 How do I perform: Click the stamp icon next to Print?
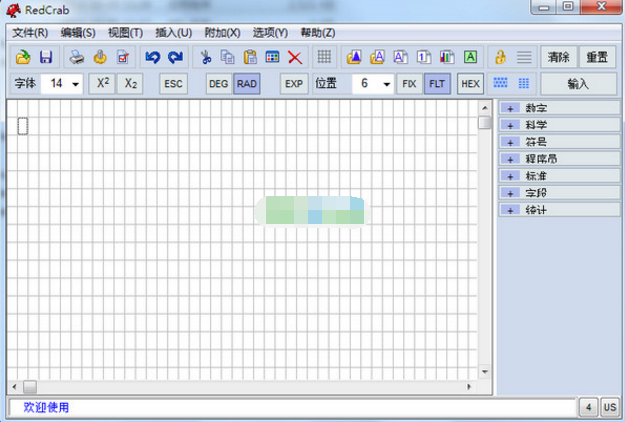(x=100, y=57)
